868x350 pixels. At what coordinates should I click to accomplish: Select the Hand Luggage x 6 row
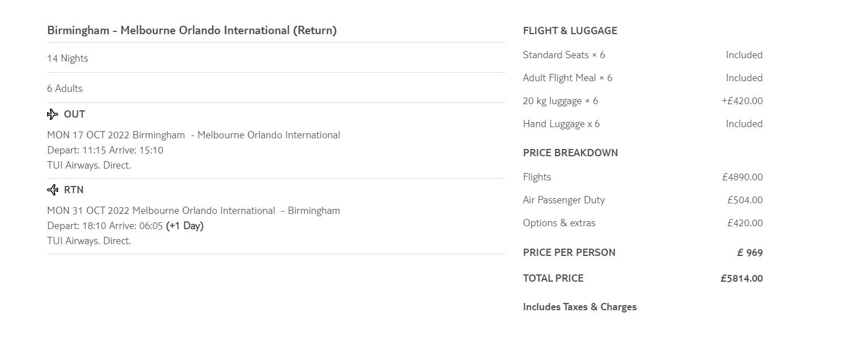click(561, 124)
